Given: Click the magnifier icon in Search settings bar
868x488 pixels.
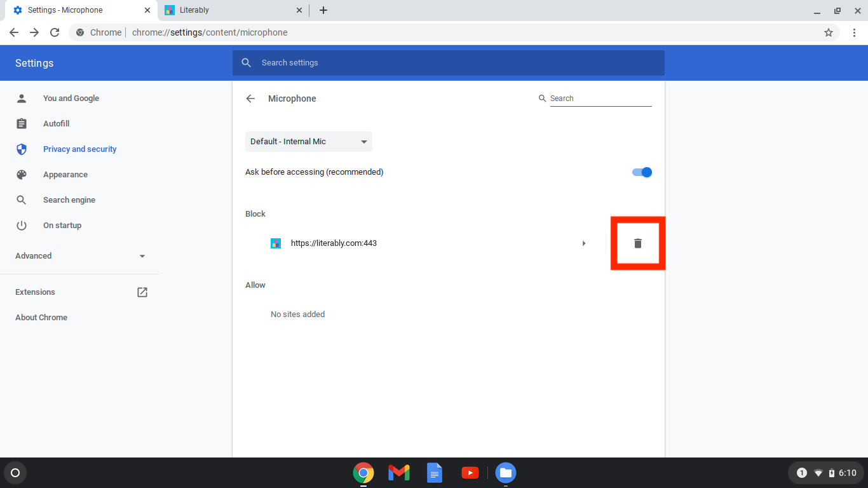Looking at the screenshot, I should click(247, 63).
